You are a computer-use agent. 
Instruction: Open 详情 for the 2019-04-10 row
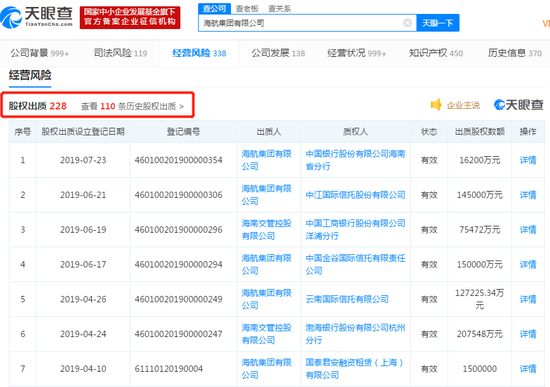coord(528,369)
